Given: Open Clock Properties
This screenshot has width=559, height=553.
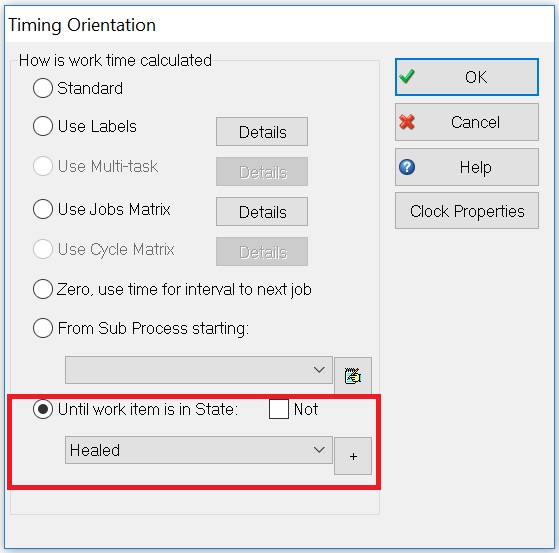Looking at the screenshot, I should pos(467,211).
